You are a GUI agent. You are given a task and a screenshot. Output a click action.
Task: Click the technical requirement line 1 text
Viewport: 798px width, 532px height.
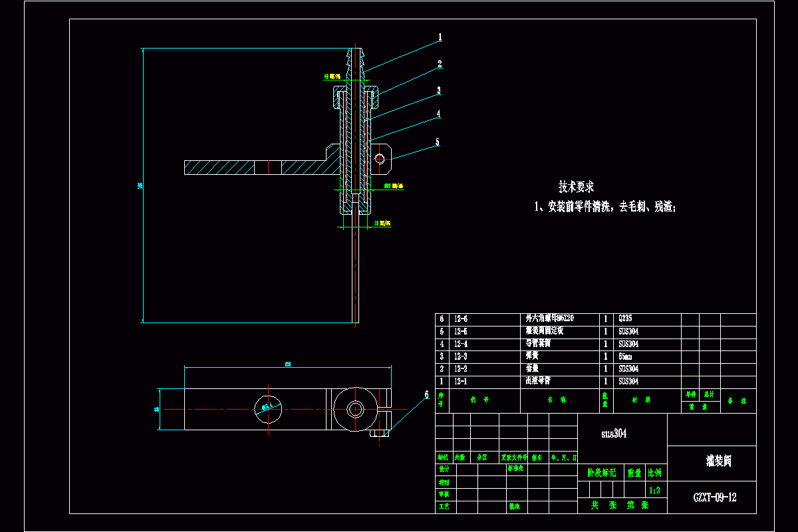coord(605,207)
